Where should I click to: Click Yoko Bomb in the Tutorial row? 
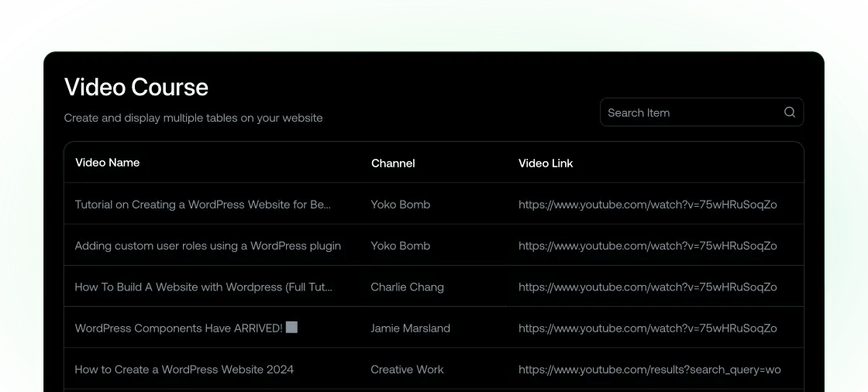(x=400, y=205)
